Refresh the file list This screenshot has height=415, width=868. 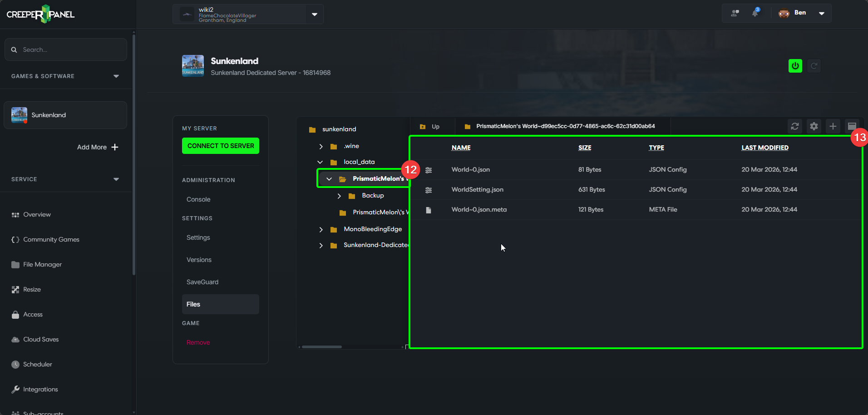pos(794,126)
